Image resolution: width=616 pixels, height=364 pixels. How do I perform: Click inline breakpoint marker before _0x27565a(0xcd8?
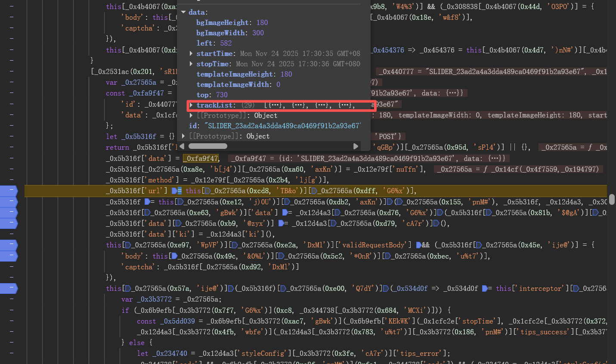coord(207,191)
